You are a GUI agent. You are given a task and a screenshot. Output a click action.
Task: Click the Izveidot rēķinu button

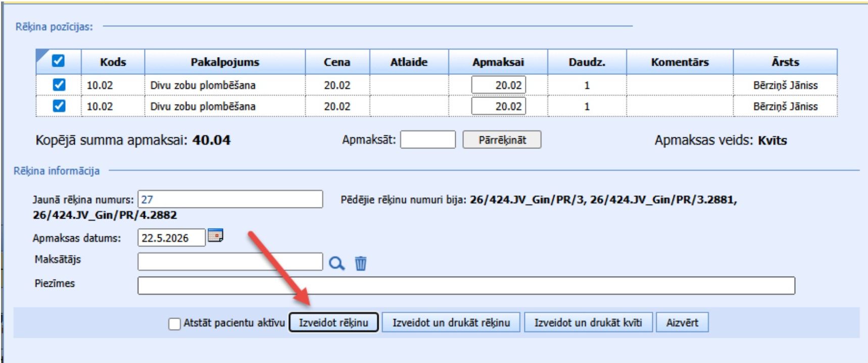coord(333,323)
